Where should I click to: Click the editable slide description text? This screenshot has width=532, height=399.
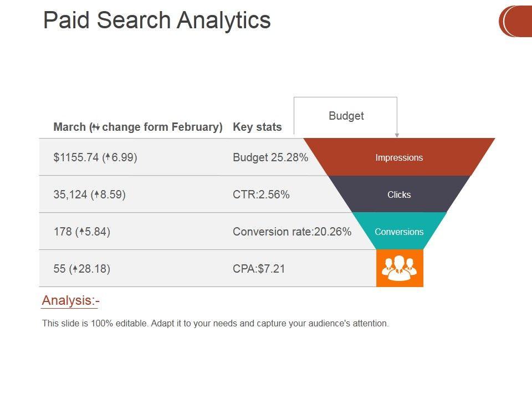point(216,323)
